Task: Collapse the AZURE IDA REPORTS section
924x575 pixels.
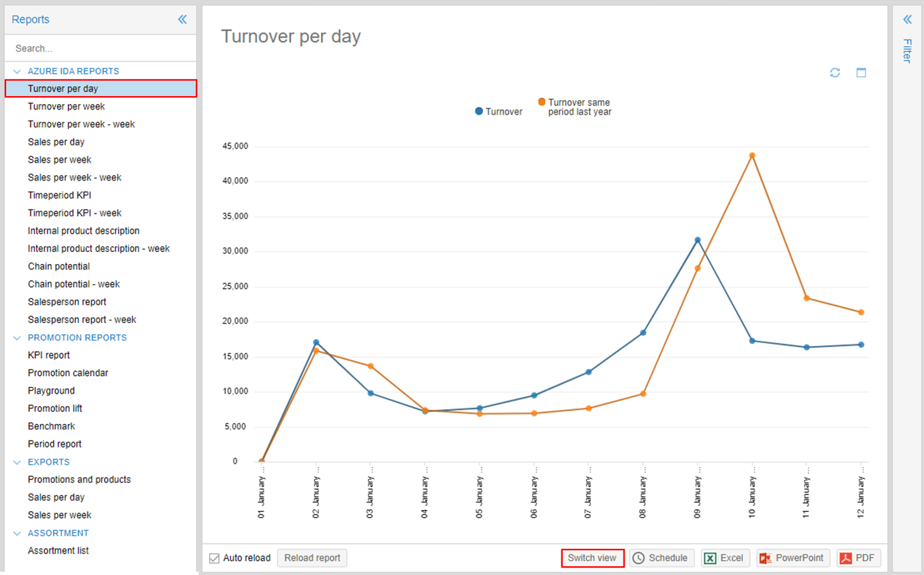Action: click(x=16, y=71)
